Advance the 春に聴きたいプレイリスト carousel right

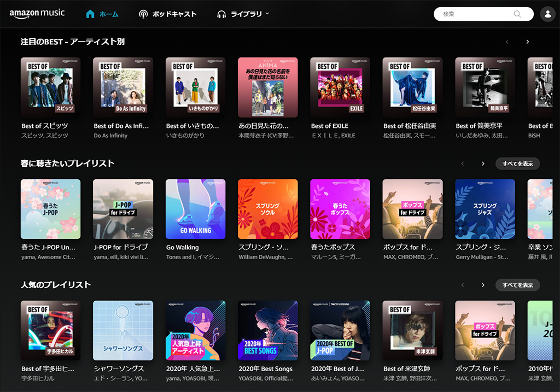pyautogui.click(x=483, y=163)
